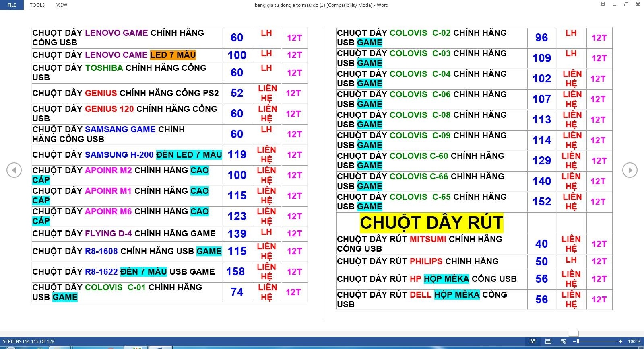Click price 152 for COLOVIS C-65
The image size is (644, 349).
tap(542, 202)
